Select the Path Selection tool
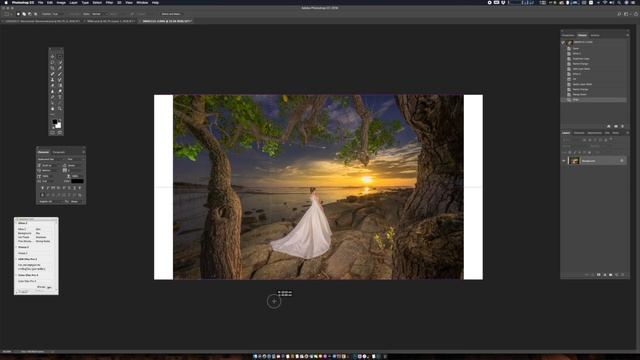640x360 pixels. [x=52, y=103]
